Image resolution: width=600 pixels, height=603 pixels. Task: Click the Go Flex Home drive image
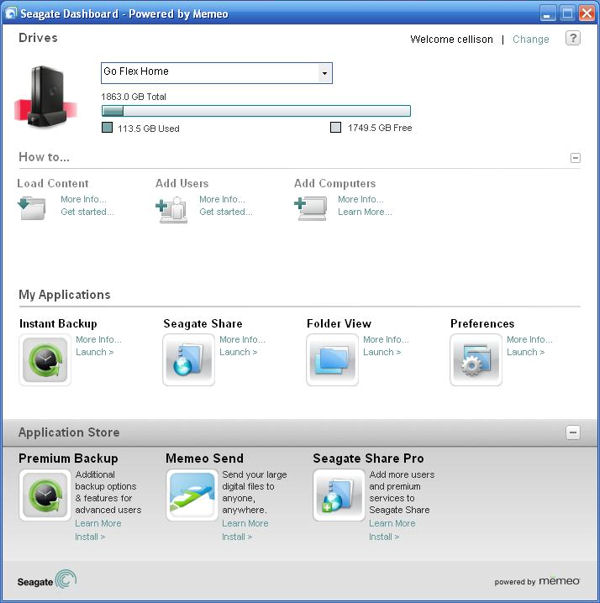(x=45, y=96)
